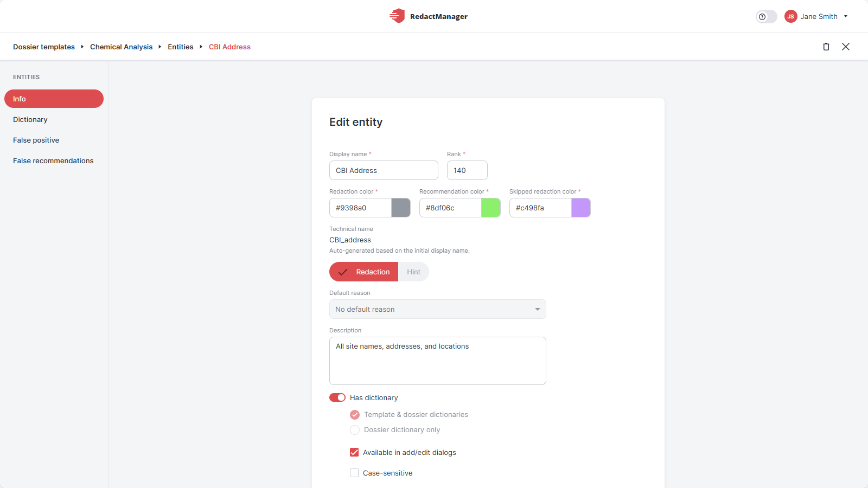Expand the Default reason dropdown

click(x=438, y=309)
